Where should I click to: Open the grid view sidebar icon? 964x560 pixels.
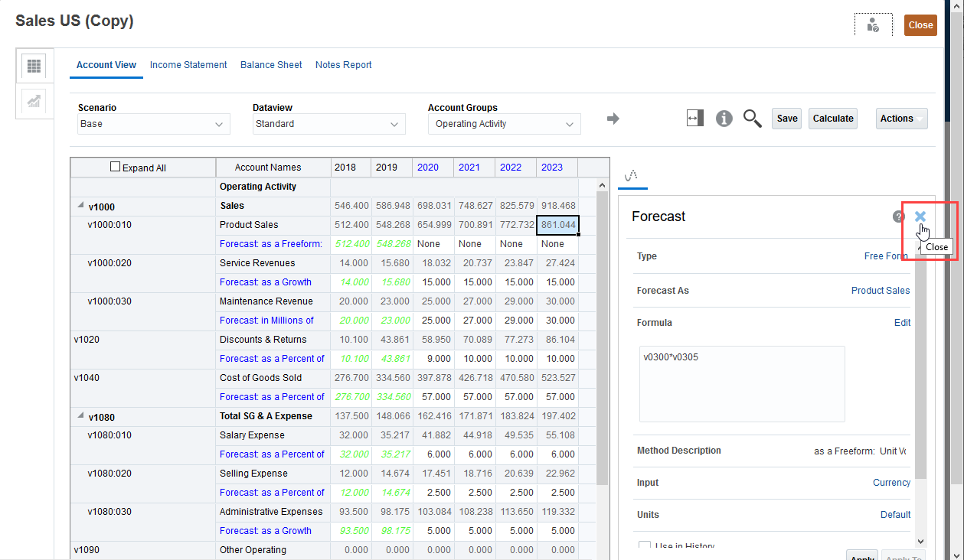click(x=34, y=66)
